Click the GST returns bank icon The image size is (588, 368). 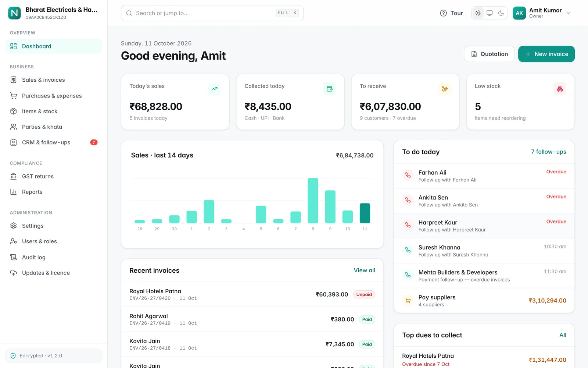pyautogui.click(x=14, y=176)
